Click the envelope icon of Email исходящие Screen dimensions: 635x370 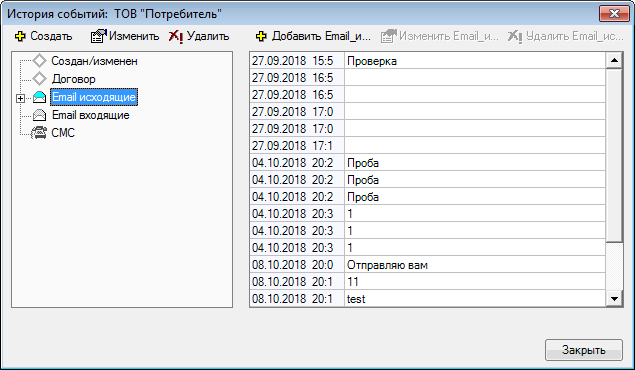click(39, 97)
